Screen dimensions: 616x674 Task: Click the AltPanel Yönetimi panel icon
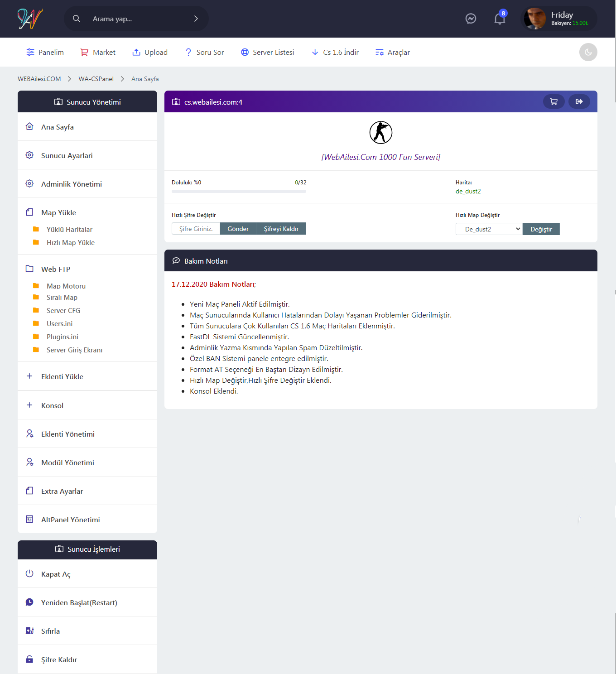29,519
